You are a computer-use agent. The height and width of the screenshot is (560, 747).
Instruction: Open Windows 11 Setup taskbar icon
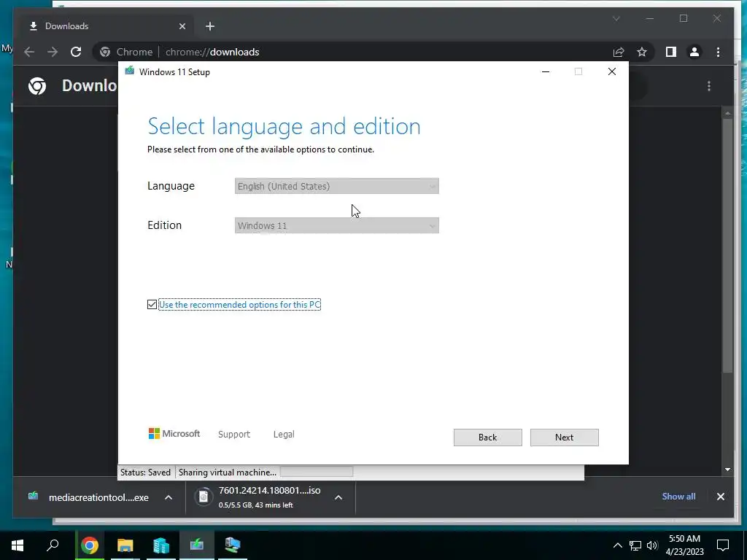197,545
